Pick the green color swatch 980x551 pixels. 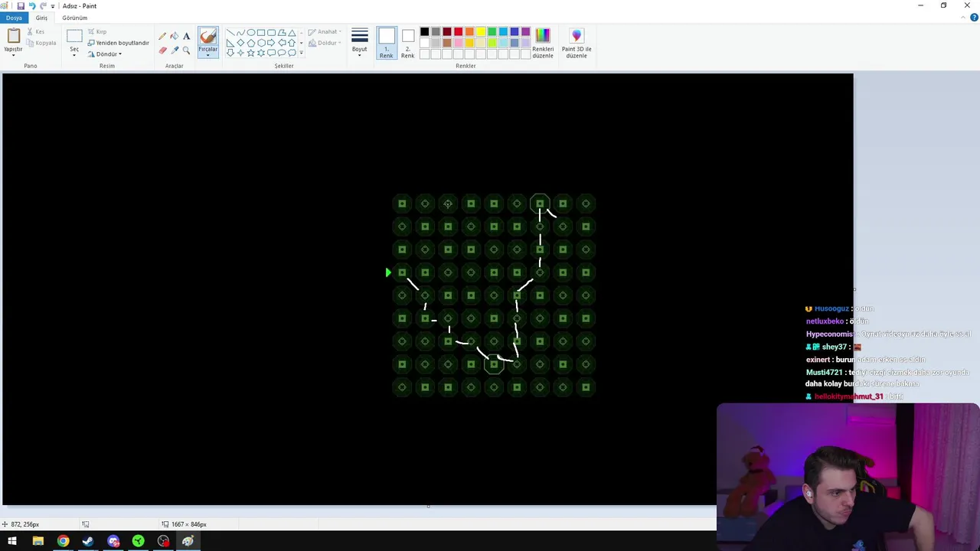pos(492,32)
